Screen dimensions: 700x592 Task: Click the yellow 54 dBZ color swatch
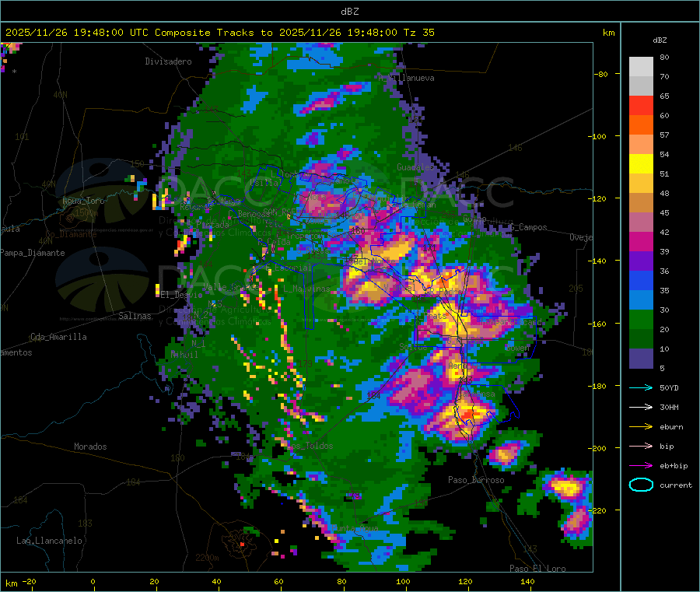click(x=641, y=164)
